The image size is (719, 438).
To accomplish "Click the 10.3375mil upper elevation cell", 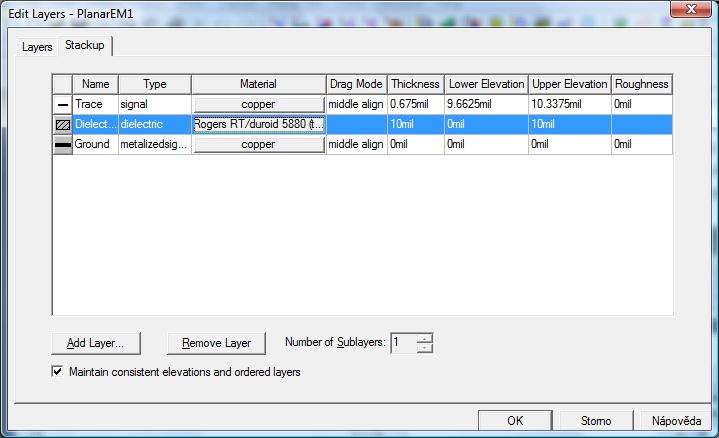I will coord(570,105).
